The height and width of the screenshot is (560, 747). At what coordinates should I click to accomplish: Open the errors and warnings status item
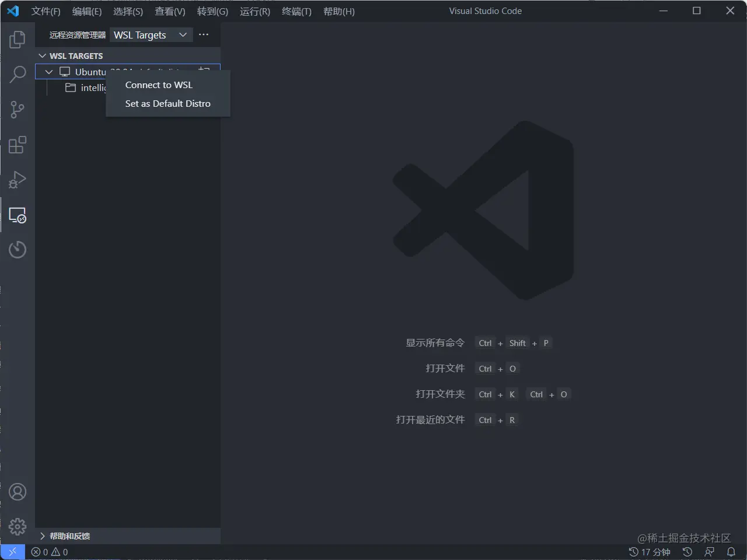point(50,552)
